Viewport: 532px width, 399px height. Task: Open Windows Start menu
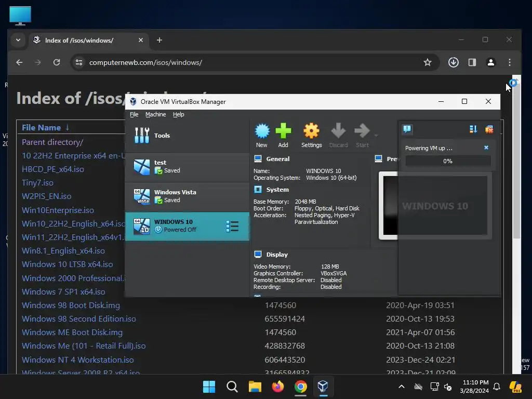[x=209, y=387]
